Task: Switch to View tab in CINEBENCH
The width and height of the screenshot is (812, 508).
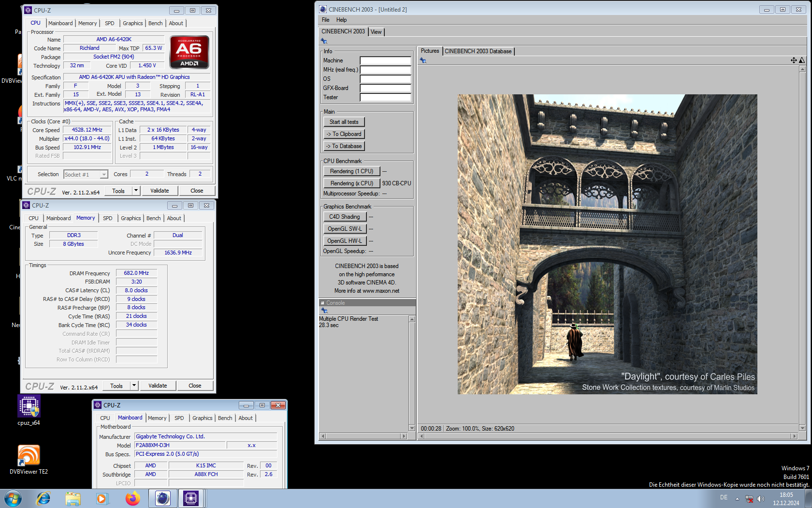Action: click(376, 32)
